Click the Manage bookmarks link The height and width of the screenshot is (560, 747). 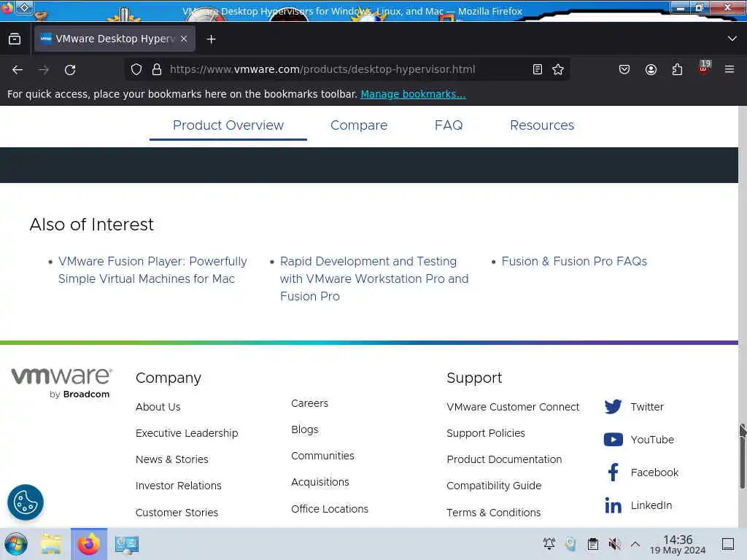(413, 94)
